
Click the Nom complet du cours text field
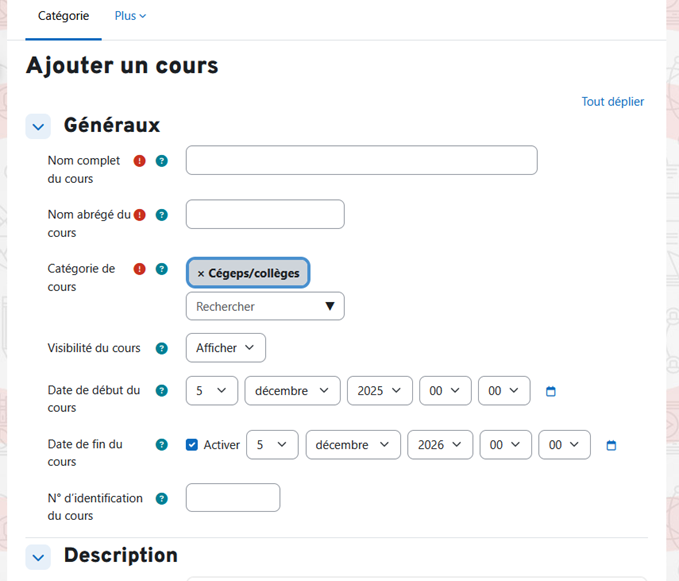pyautogui.click(x=361, y=161)
